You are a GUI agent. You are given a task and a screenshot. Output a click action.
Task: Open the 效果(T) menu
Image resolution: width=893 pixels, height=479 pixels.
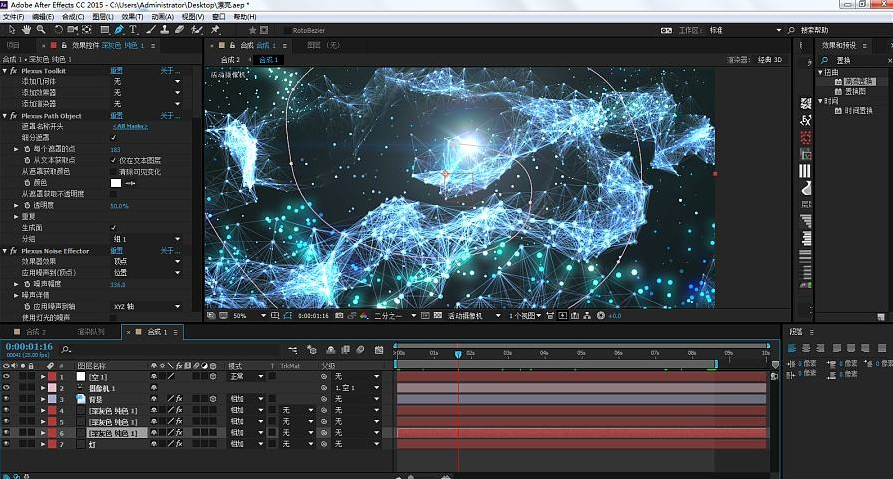[132, 17]
